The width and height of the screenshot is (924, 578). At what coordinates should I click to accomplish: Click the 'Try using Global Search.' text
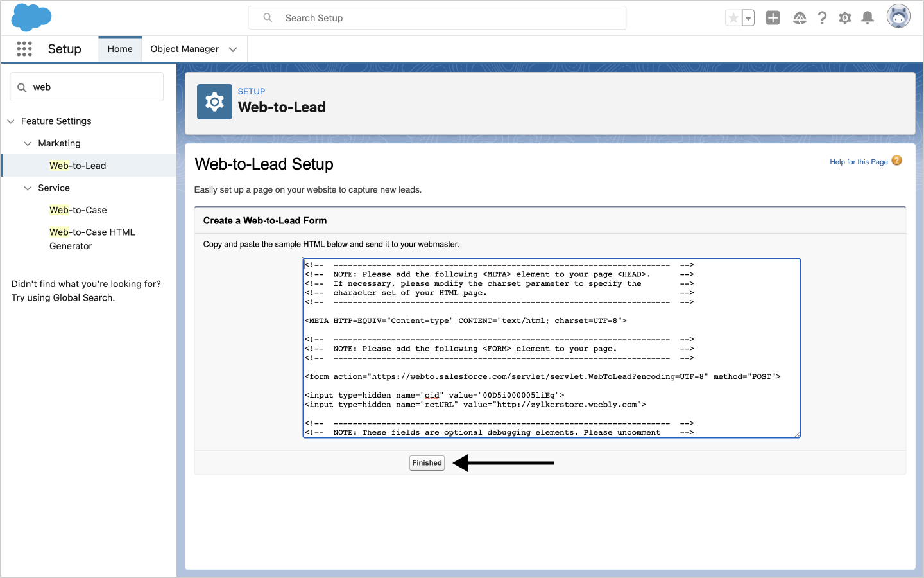63,298
